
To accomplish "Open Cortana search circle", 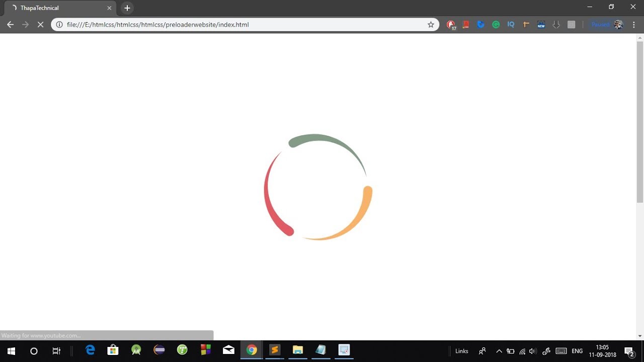I will tap(34, 351).
